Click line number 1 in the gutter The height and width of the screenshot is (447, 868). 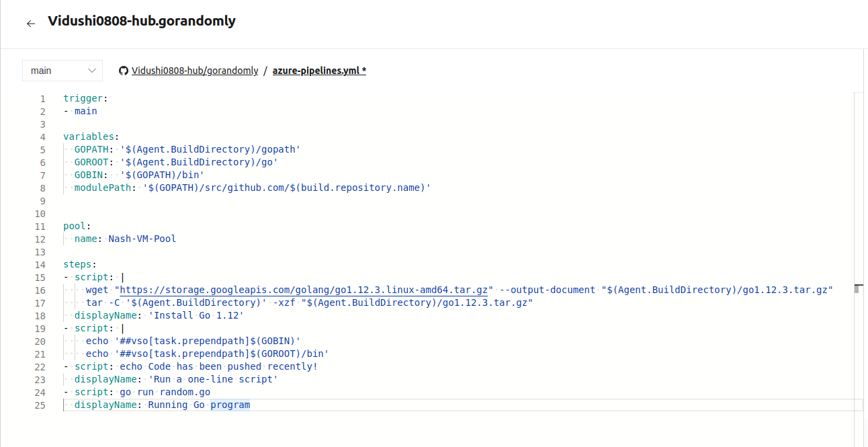(x=43, y=99)
